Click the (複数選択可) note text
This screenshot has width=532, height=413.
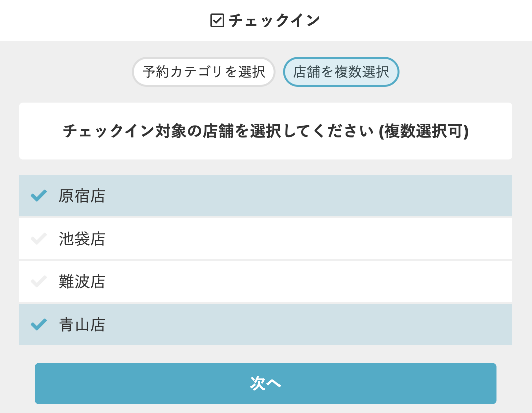click(423, 131)
